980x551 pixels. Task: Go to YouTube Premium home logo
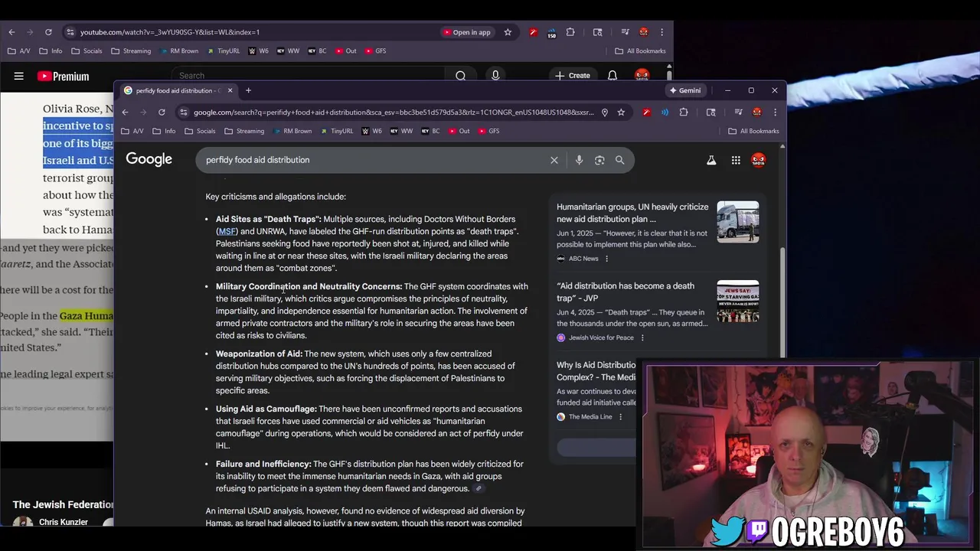click(x=63, y=76)
